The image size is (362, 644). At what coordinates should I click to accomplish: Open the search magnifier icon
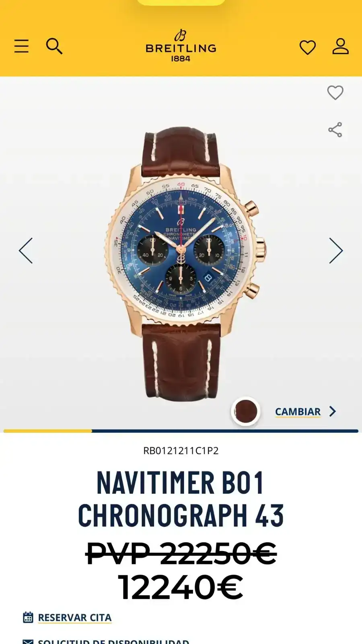tap(54, 46)
